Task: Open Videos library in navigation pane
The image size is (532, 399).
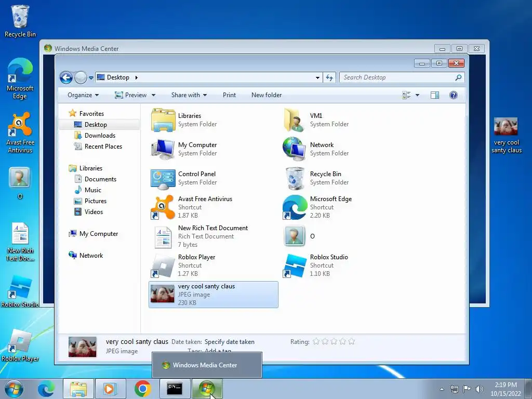Action: tap(94, 212)
